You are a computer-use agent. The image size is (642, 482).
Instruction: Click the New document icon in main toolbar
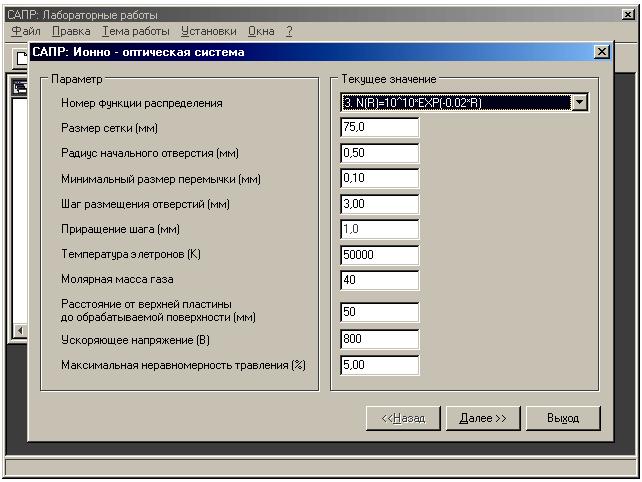click(20, 57)
